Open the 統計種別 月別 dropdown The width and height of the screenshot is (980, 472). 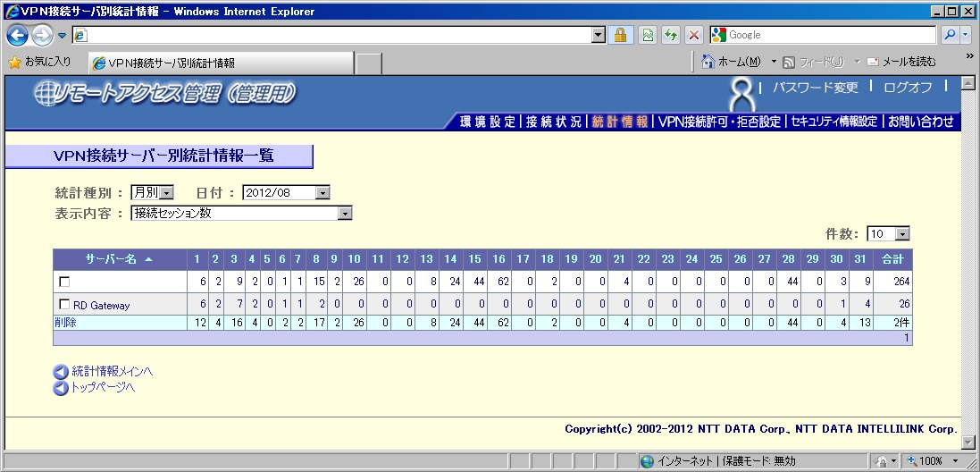[x=152, y=192]
